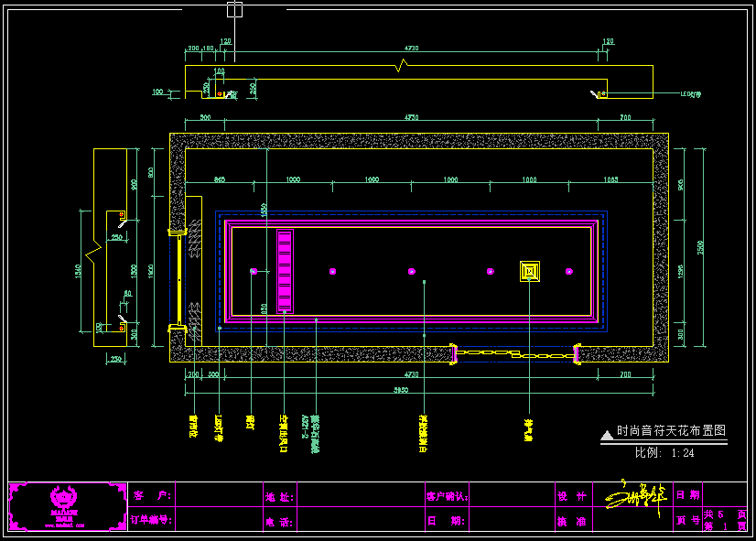Select the drawing title 时尚音符天花布置图
This screenshot has width=756, height=541.
point(671,430)
